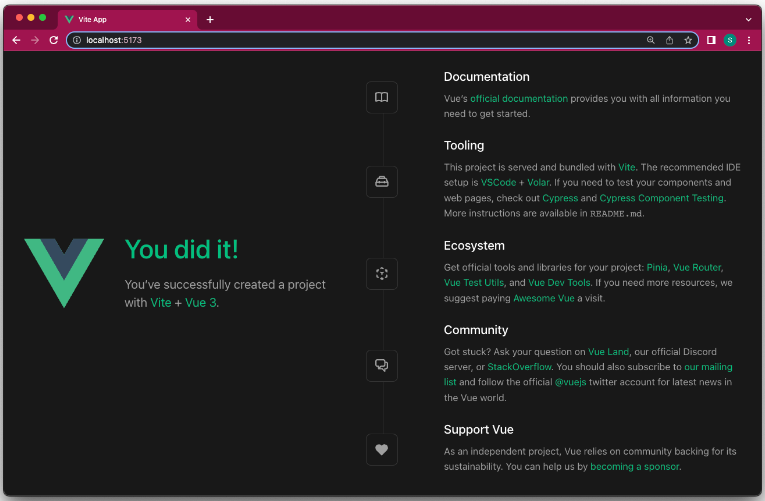Open the Vite link under You did it!

pyautogui.click(x=161, y=303)
